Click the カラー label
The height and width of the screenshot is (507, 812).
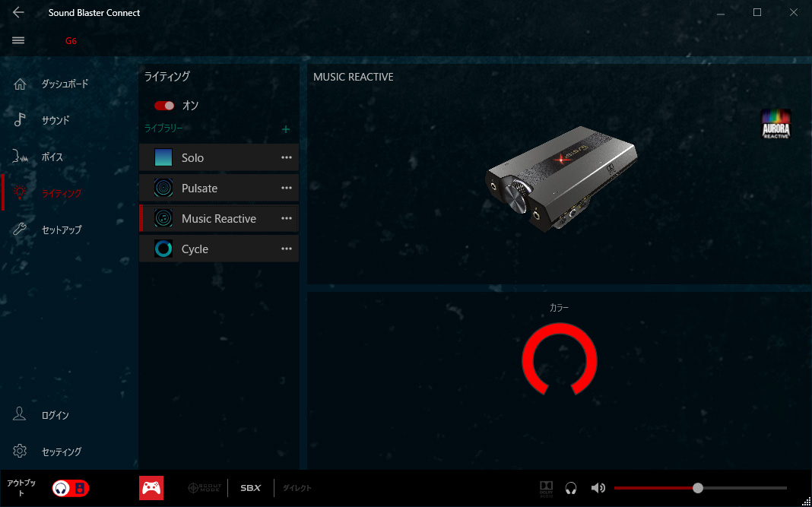tap(559, 308)
